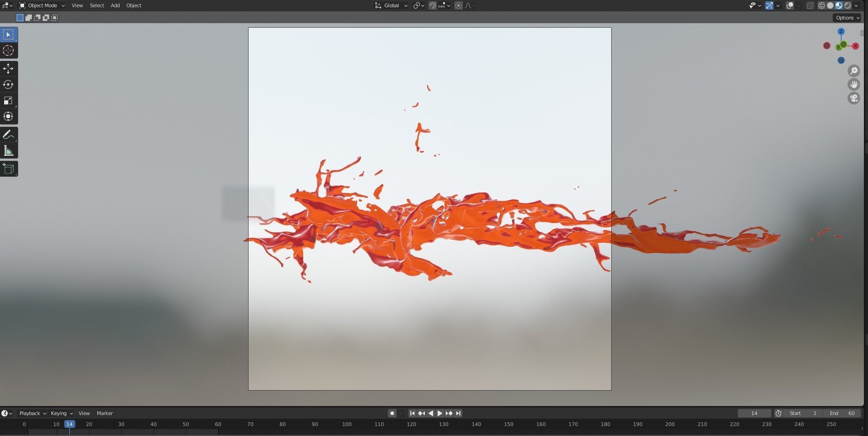
Task: Select the Move tool
Action: tap(9, 69)
